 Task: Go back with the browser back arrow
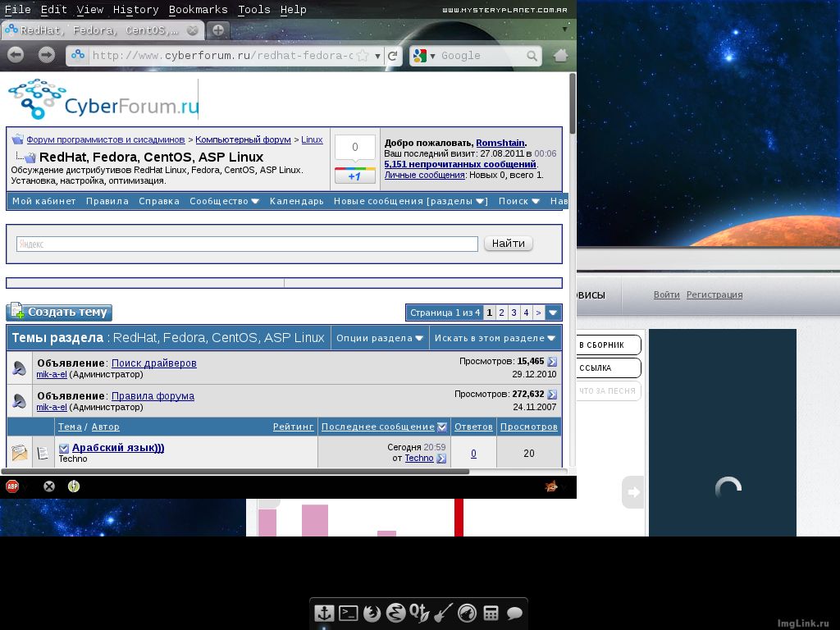point(16,55)
